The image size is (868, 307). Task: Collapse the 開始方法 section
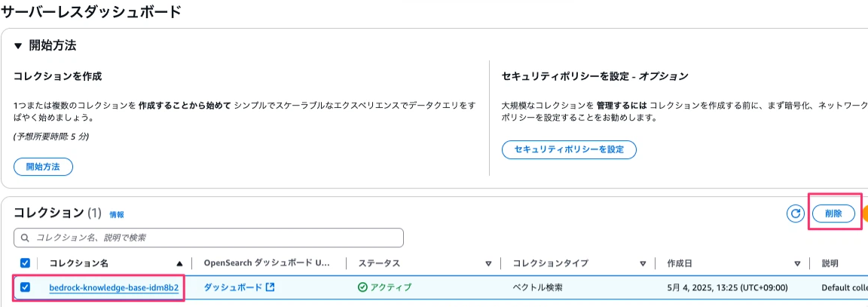[18, 46]
